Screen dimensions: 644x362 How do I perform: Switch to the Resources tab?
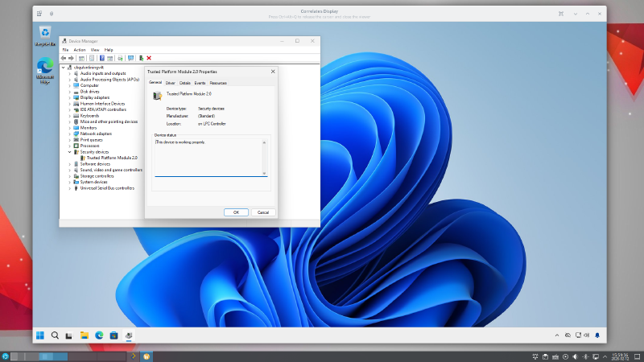[218, 83]
